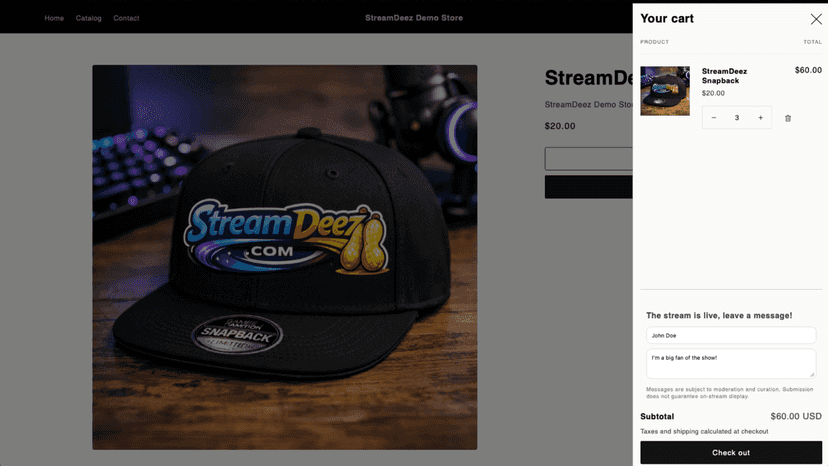This screenshot has width=828, height=466.
Task: Click the solid black button on product page
Action: point(588,187)
